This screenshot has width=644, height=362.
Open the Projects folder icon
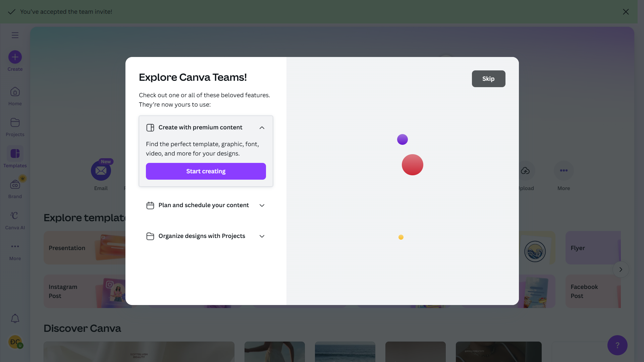[15, 123]
